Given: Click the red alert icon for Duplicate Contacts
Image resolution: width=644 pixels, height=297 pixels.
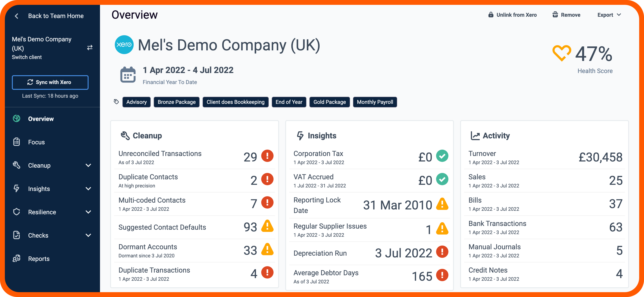Looking at the screenshot, I should (x=267, y=179).
